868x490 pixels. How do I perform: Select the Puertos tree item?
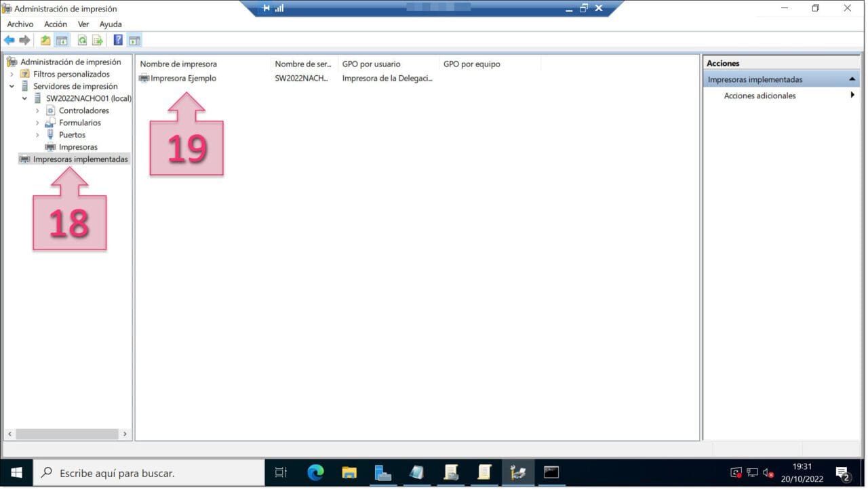pyautogui.click(x=72, y=135)
